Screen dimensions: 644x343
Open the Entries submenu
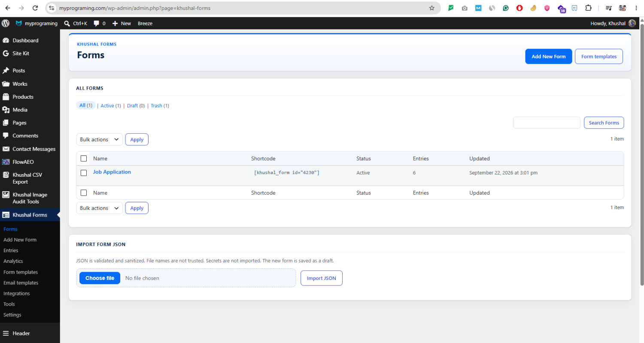coord(11,250)
